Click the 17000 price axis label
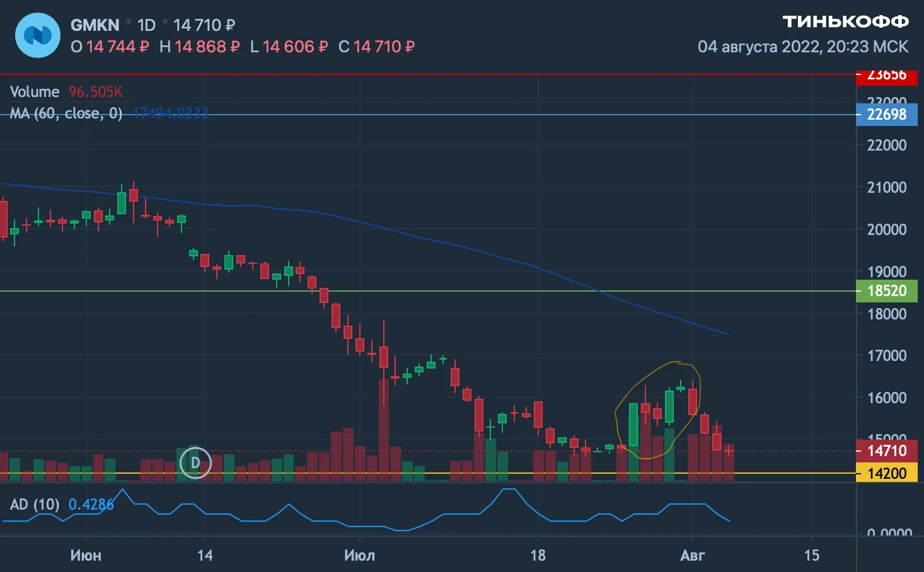 [887, 355]
